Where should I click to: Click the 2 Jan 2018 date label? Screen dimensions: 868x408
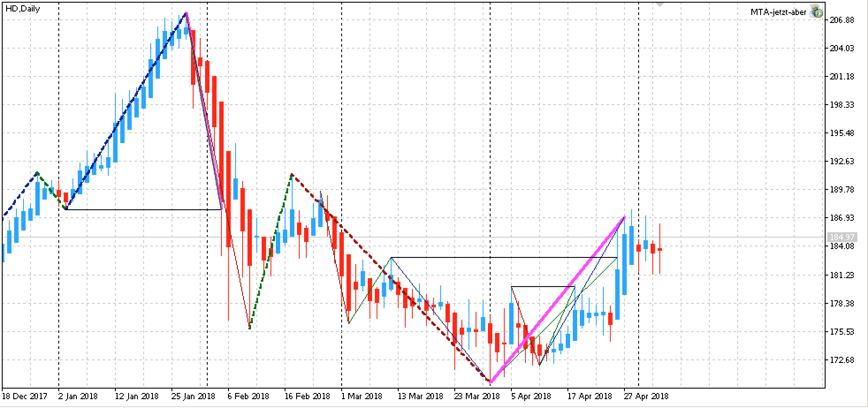point(79,396)
